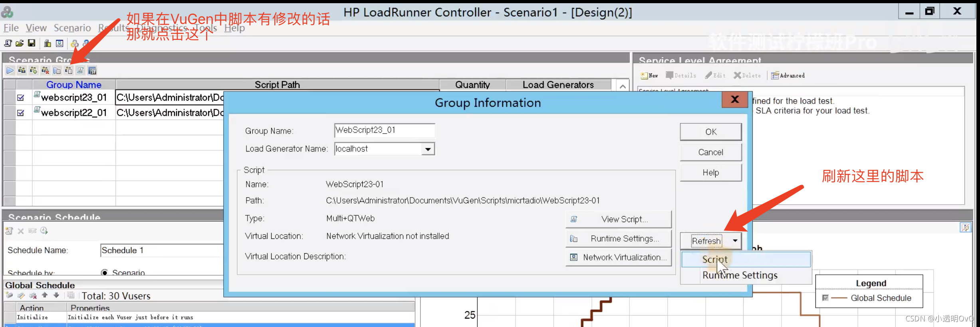Move action down with the down arrow icon
This screenshot has width=980, height=327.
pyautogui.click(x=56, y=295)
